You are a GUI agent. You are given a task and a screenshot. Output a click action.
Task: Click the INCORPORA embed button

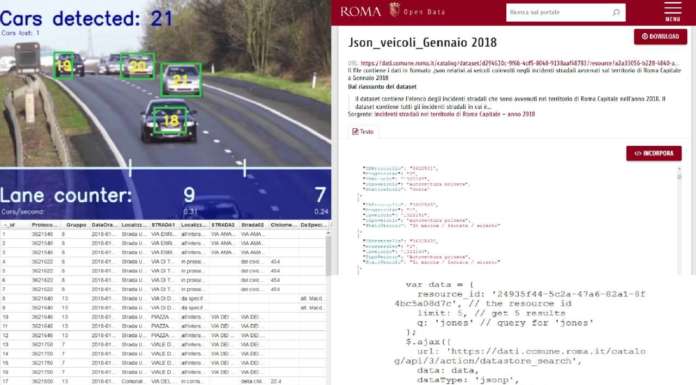pos(654,153)
